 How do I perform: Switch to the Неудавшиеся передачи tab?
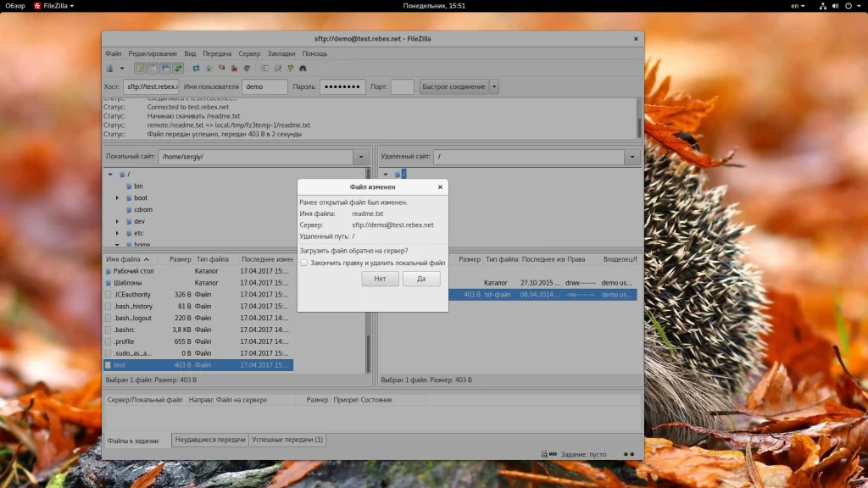[210, 440]
